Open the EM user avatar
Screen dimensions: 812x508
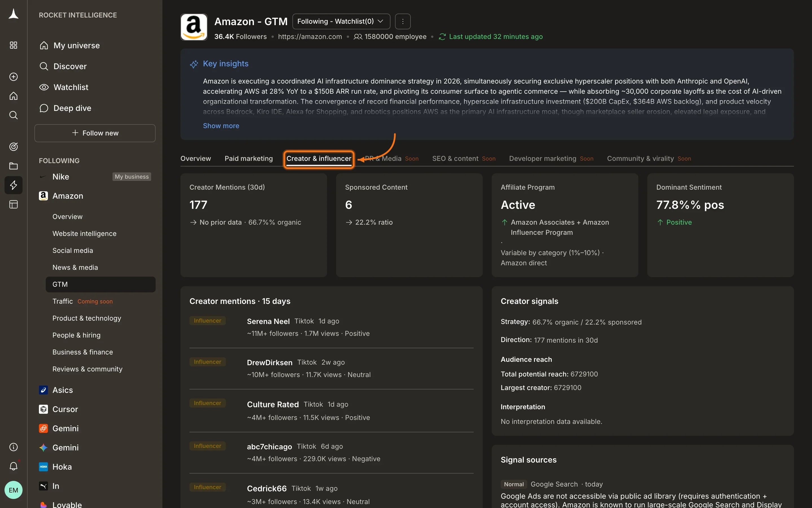point(14,490)
